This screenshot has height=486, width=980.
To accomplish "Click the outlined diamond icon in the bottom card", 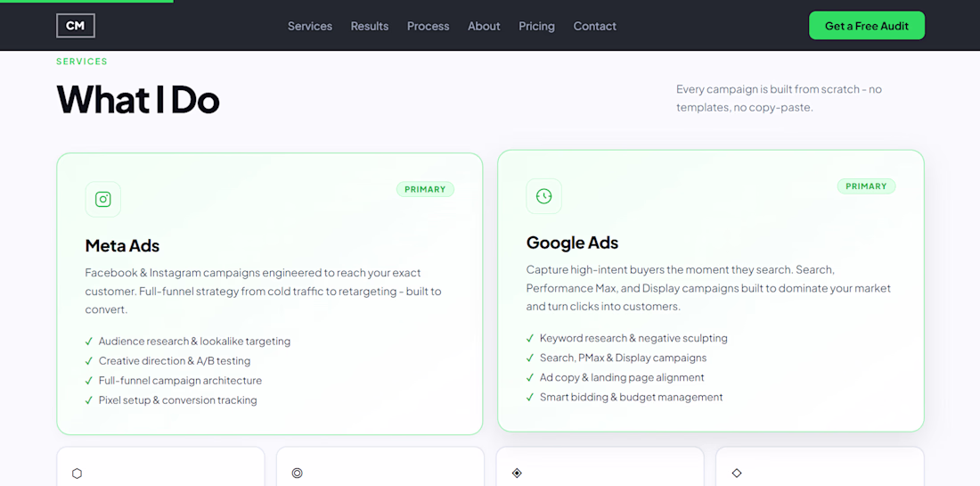I will click(x=737, y=474).
